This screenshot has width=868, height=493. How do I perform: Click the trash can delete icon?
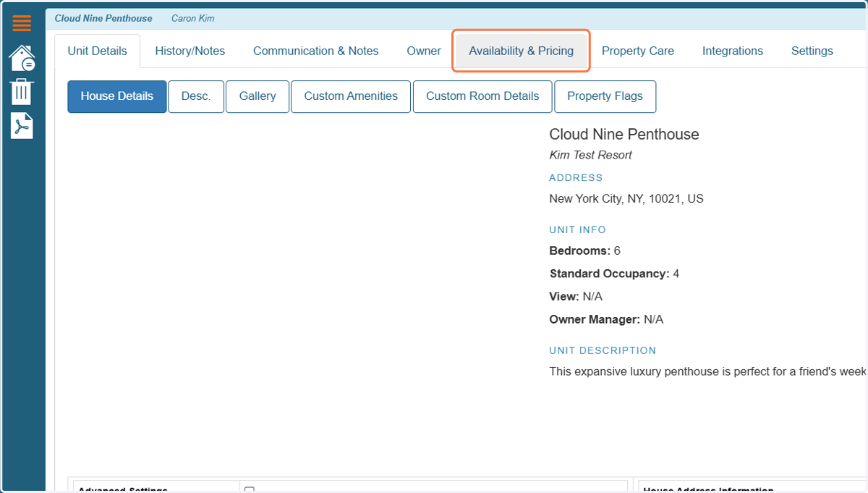(22, 92)
